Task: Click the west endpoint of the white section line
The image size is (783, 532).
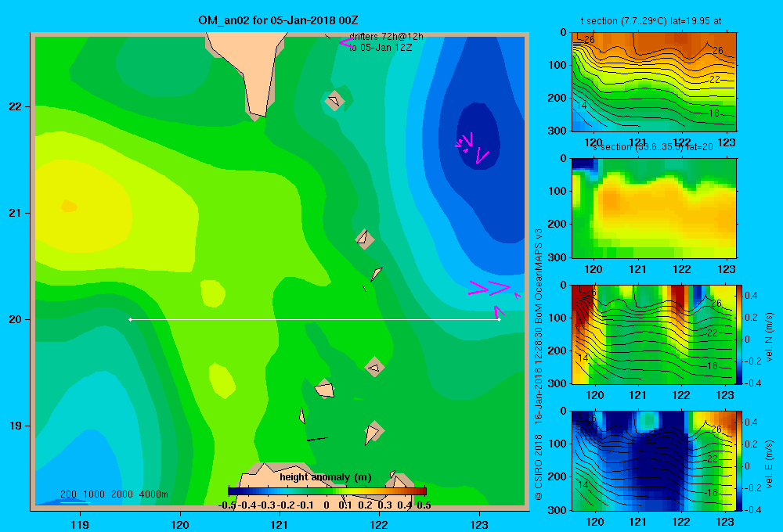Action: [130, 319]
